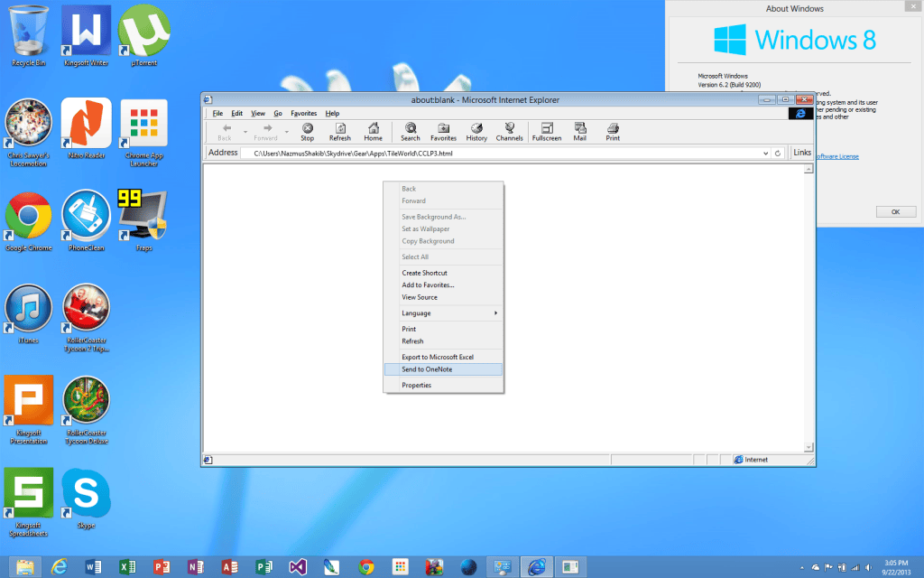Select the iTunes desktop icon
The height and width of the screenshot is (578, 924).
(x=28, y=313)
